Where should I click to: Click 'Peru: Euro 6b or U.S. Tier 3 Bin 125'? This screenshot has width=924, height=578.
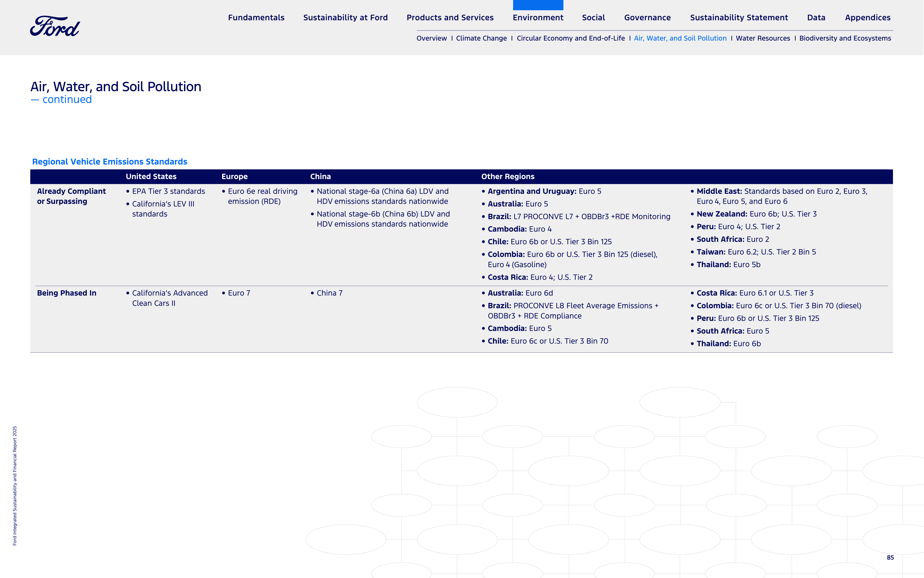[x=758, y=318]
